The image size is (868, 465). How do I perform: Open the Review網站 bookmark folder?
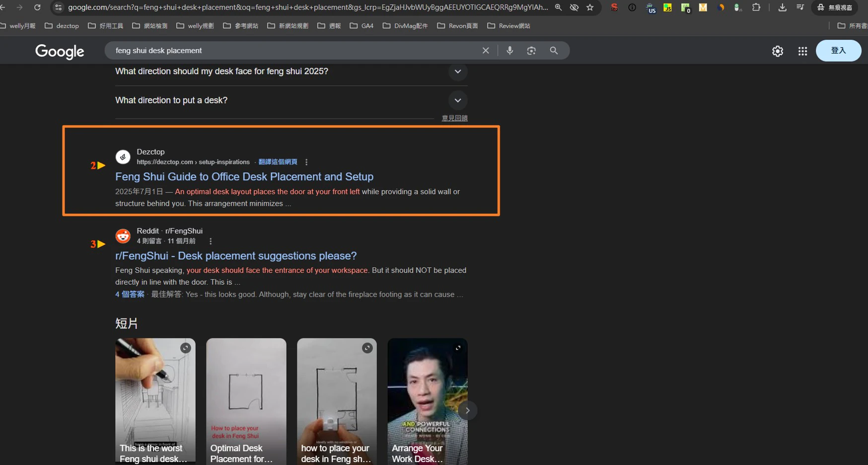point(509,26)
